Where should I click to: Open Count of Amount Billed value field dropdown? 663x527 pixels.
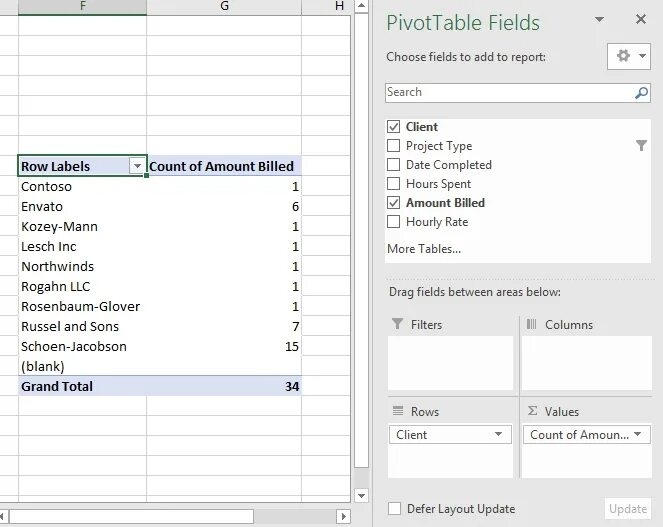coord(640,435)
